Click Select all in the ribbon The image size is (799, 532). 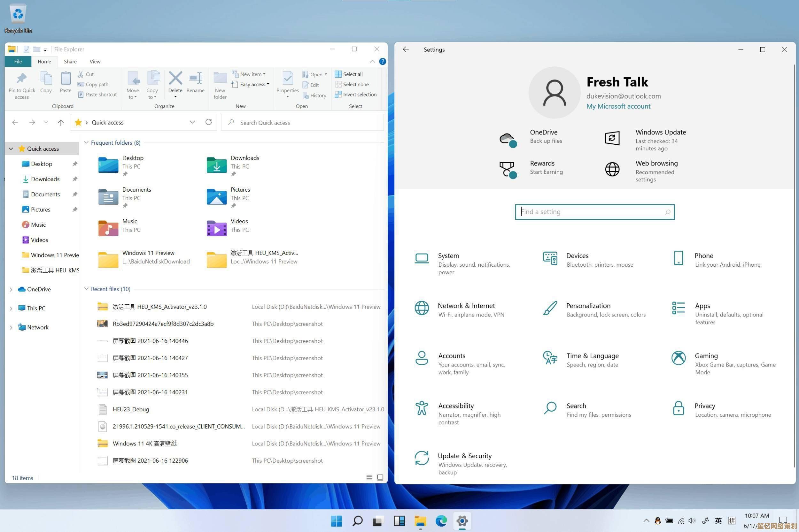click(352, 74)
